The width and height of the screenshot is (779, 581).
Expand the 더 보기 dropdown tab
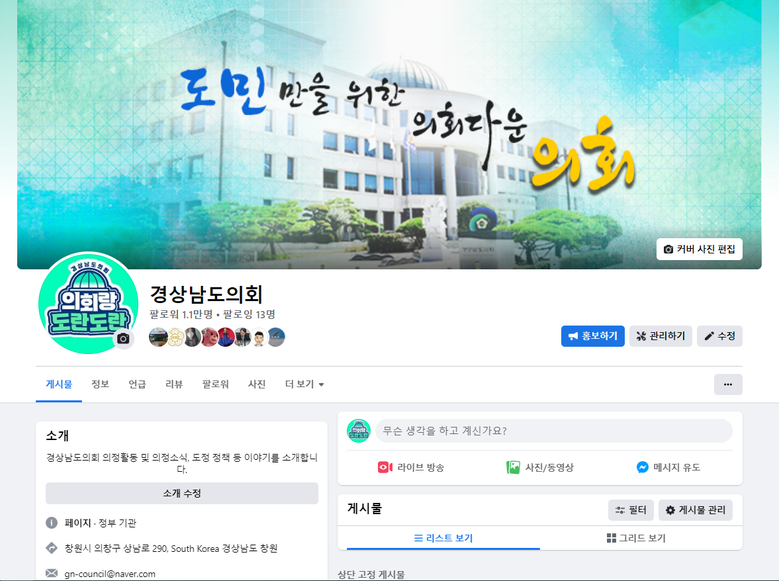point(305,384)
